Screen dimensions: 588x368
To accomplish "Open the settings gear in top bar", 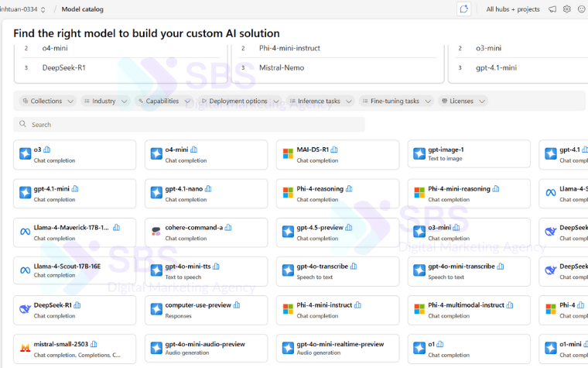I will pos(567,9).
